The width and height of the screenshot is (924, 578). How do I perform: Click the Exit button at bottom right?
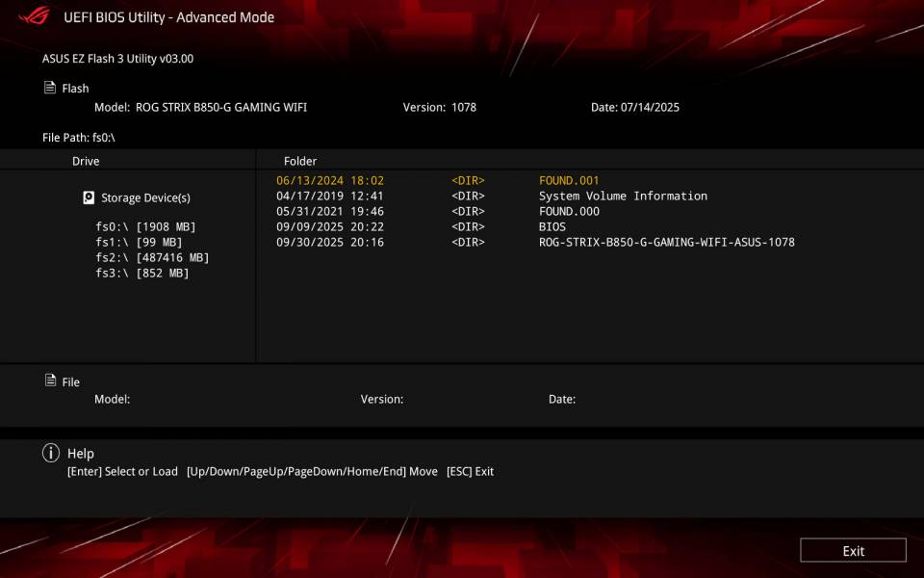(x=853, y=550)
